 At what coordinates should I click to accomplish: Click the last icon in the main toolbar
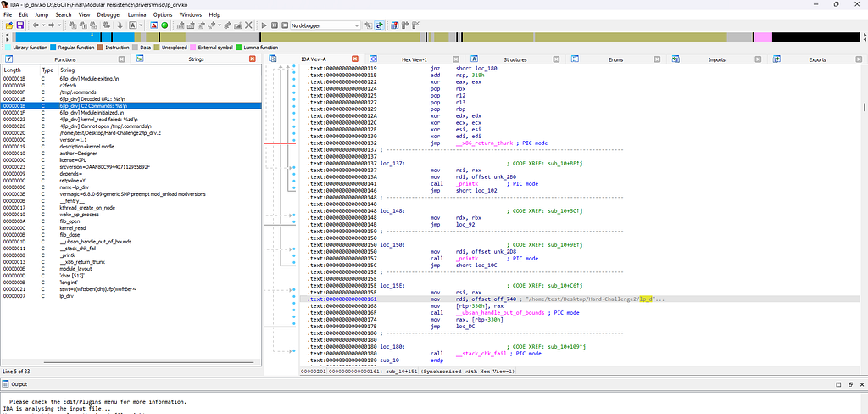point(415,25)
